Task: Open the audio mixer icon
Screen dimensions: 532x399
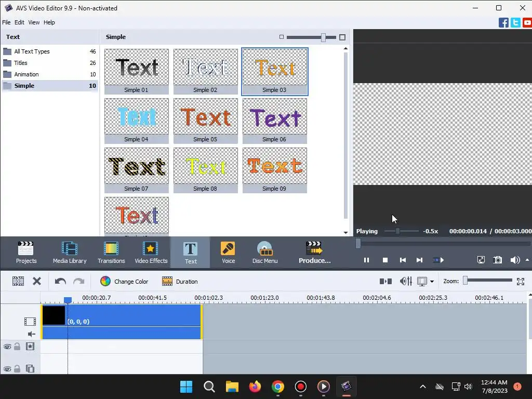Action: [406, 281]
